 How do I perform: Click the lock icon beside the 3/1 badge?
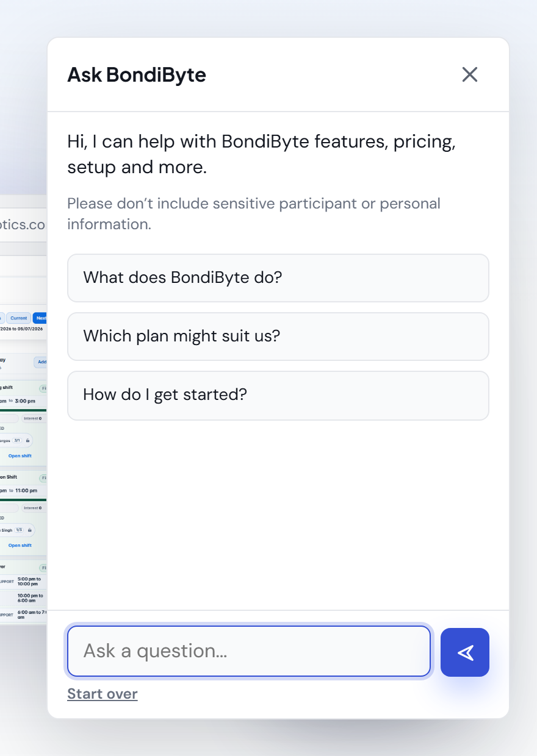(x=27, y=440)
